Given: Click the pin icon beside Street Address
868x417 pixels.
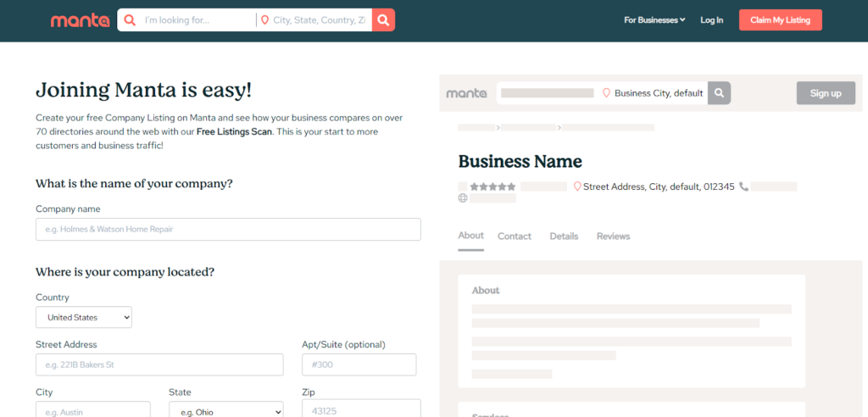Looking at the screenshot, I should coord(577,186).
